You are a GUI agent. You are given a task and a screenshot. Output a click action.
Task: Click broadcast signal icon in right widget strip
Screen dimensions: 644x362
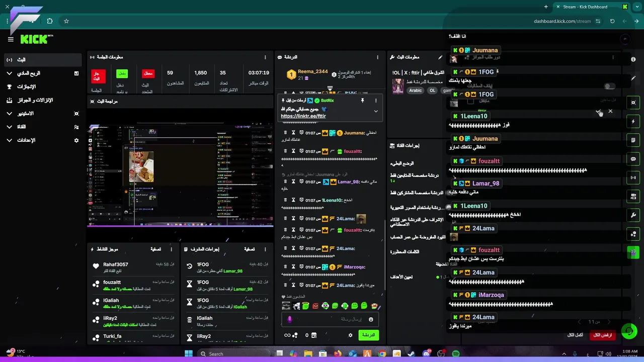click(x=633, y=177)
